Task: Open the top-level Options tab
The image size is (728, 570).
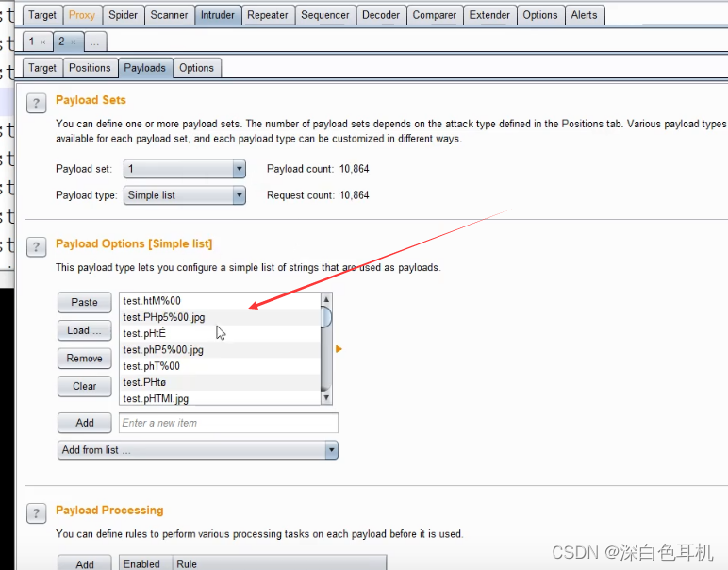Action: [x=540, y=15]
